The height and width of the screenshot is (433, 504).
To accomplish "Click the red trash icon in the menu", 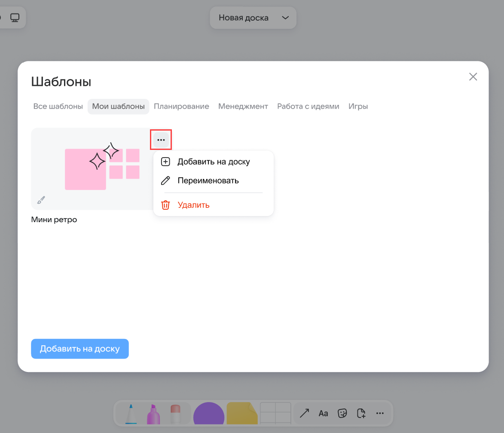I will coord(165,205).
